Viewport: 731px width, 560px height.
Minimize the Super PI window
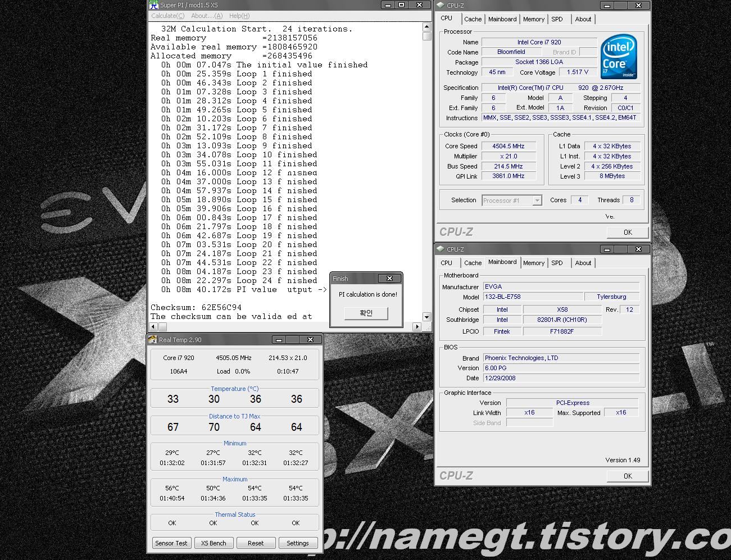coord(387,4)
